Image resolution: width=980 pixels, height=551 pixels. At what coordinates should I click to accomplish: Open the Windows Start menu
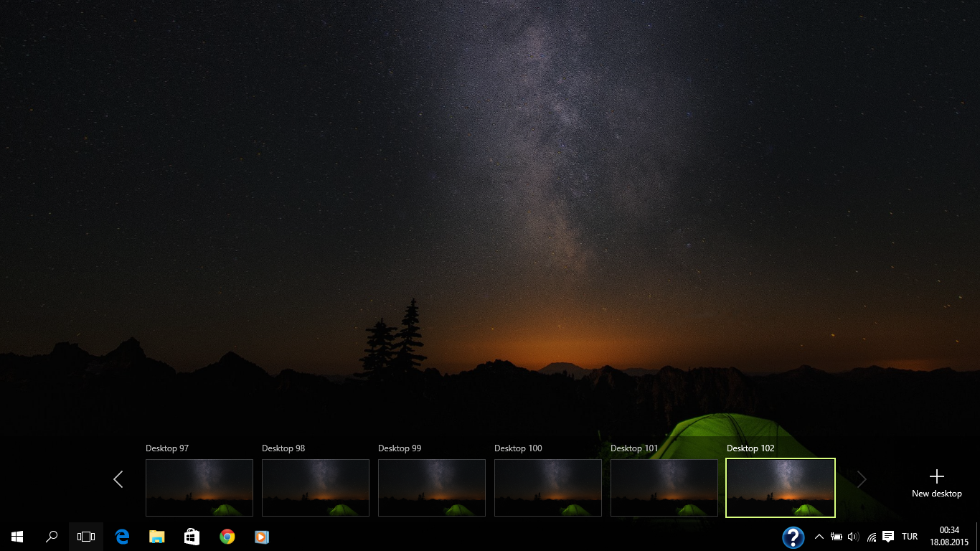17,537
